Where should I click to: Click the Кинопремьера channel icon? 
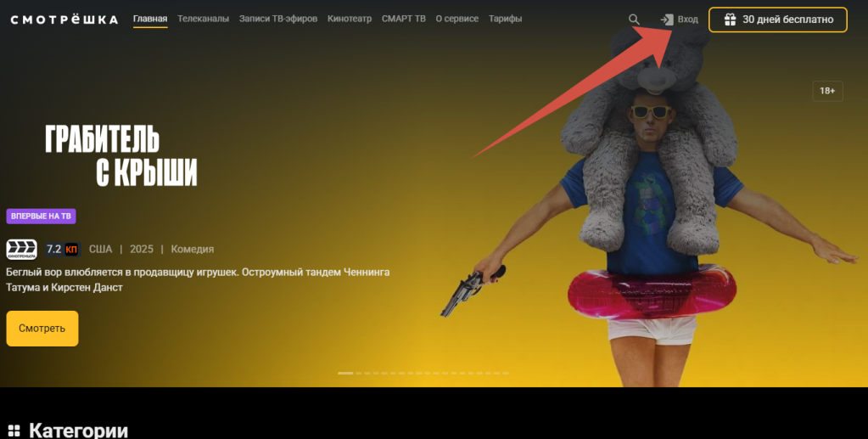[21, 250]
